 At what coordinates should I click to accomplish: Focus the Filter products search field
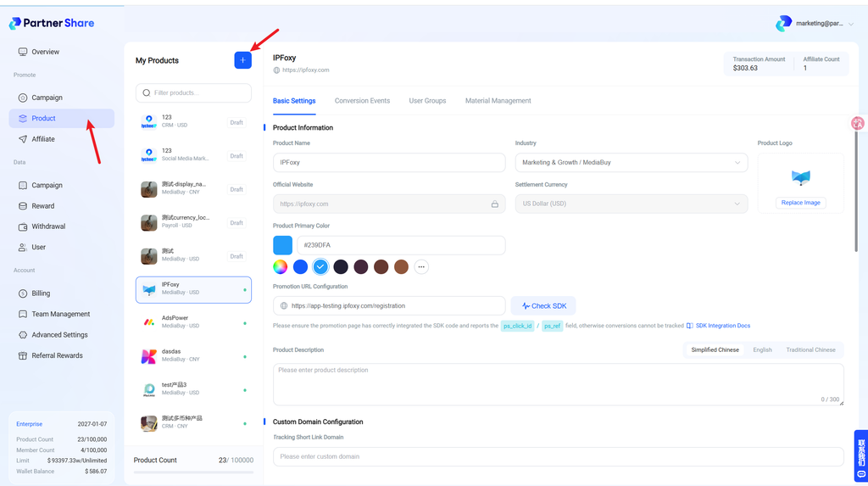tap(193, 92)
